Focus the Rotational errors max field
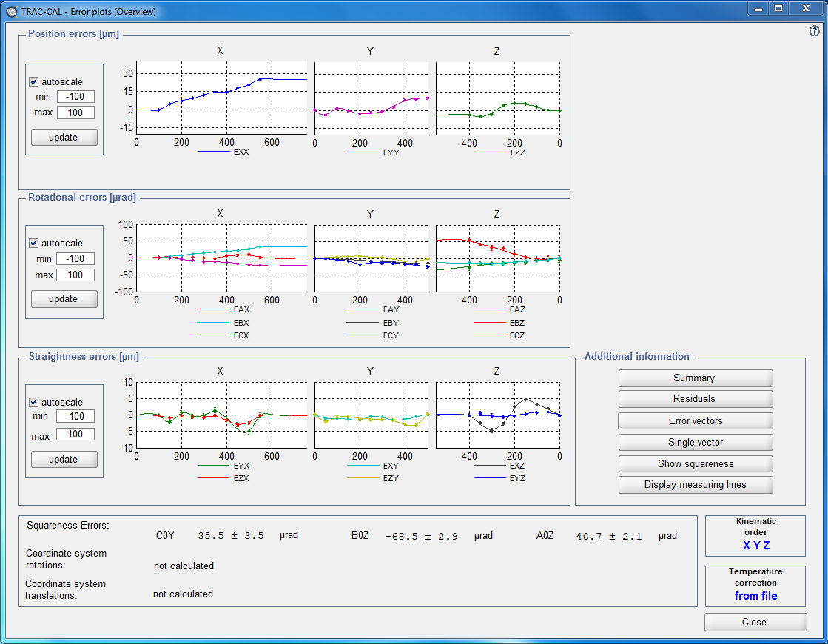The width and height of the screenshot is (828, 644). tap(75, 275)
